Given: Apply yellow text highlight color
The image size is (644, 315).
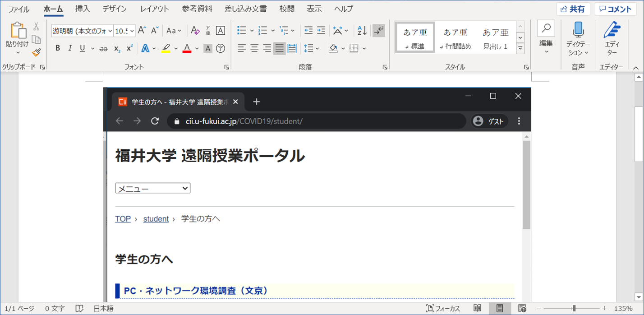Looking at the screenshot, I should pyautogui.click(x=166, y=48).
